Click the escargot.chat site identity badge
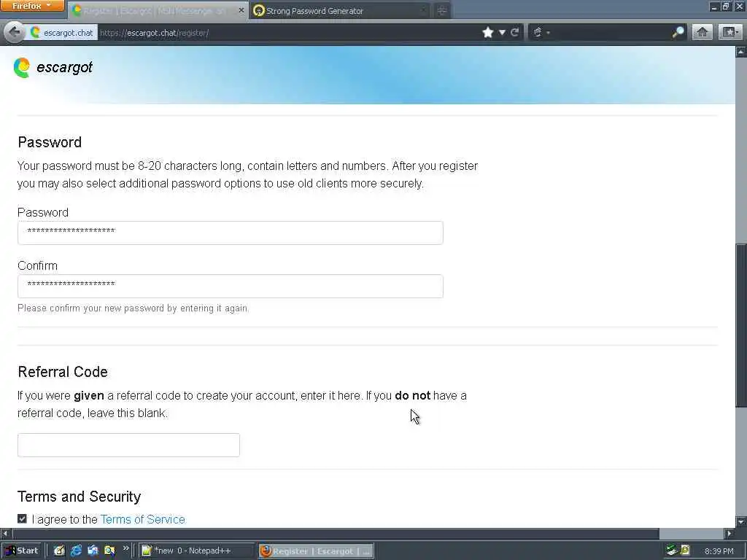This screenshot has width=747, height=560. (62, 32)
